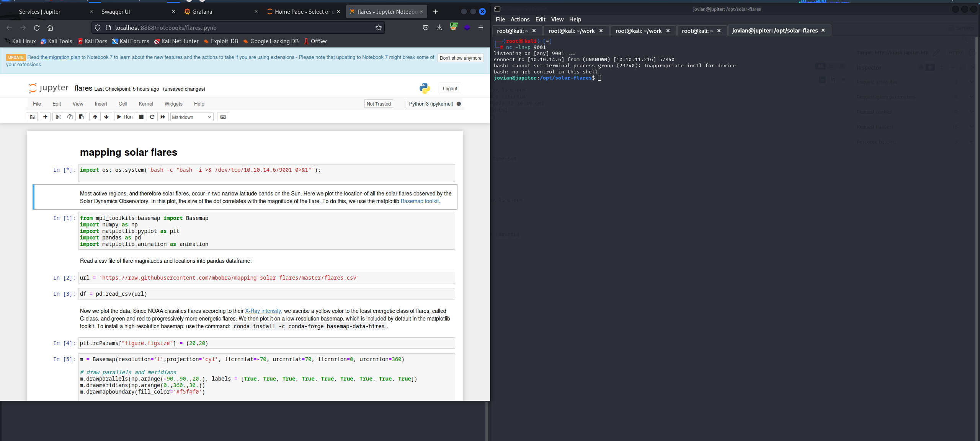
Task: Click the Logout button
Action: tap(449, 89)
